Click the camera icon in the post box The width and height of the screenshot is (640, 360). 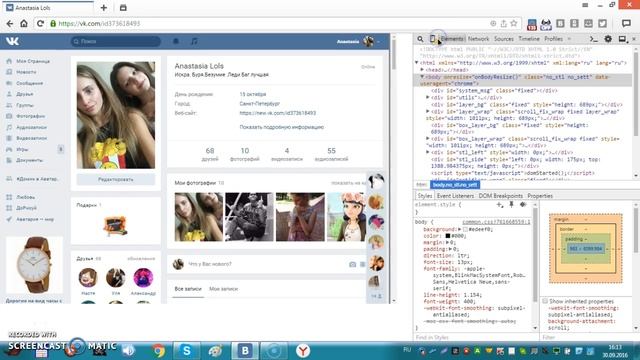pyautogui.click(x=352, y=264)
